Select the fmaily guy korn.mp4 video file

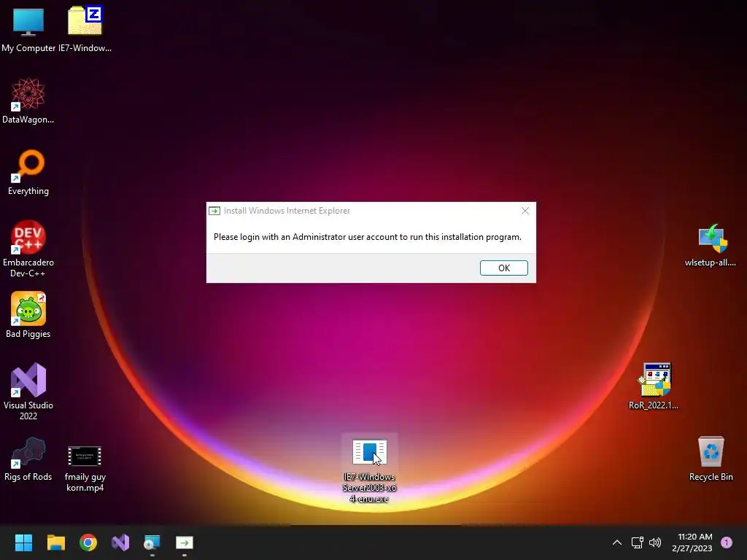tap(85, 469)
